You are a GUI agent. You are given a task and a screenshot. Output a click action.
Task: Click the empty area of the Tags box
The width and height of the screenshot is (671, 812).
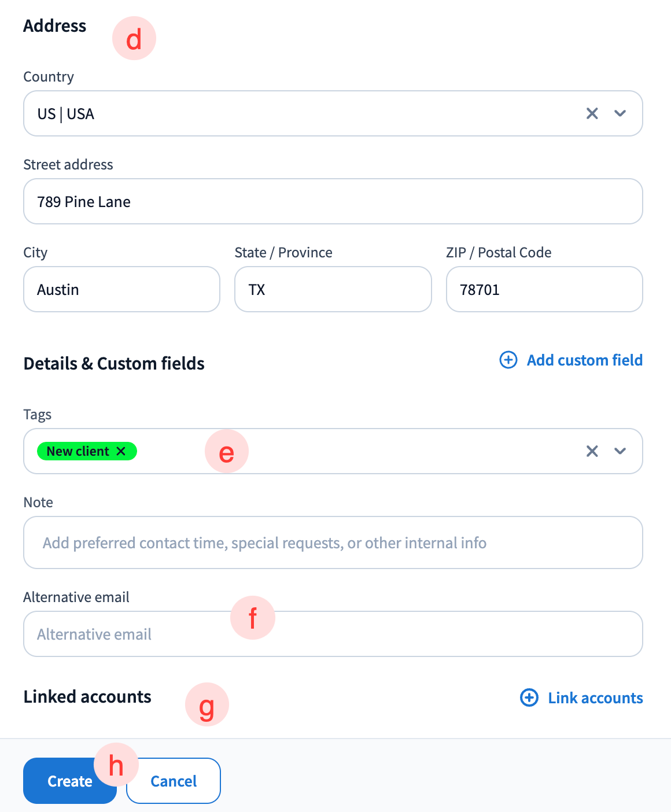[x=376, y=451]
